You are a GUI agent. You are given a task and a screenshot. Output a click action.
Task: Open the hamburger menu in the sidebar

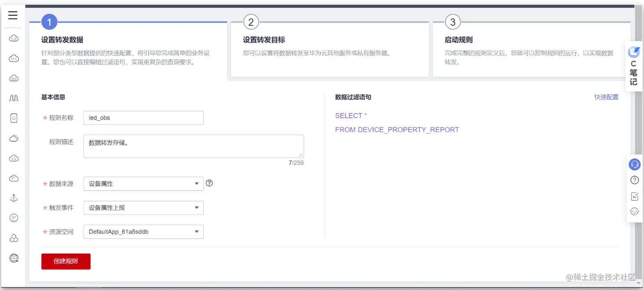click(13, 16)
